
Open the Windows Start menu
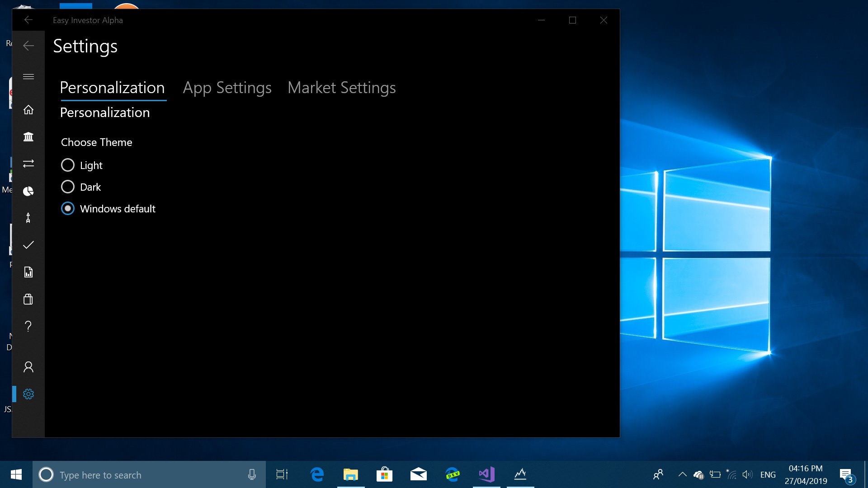(x=16, y=474)
